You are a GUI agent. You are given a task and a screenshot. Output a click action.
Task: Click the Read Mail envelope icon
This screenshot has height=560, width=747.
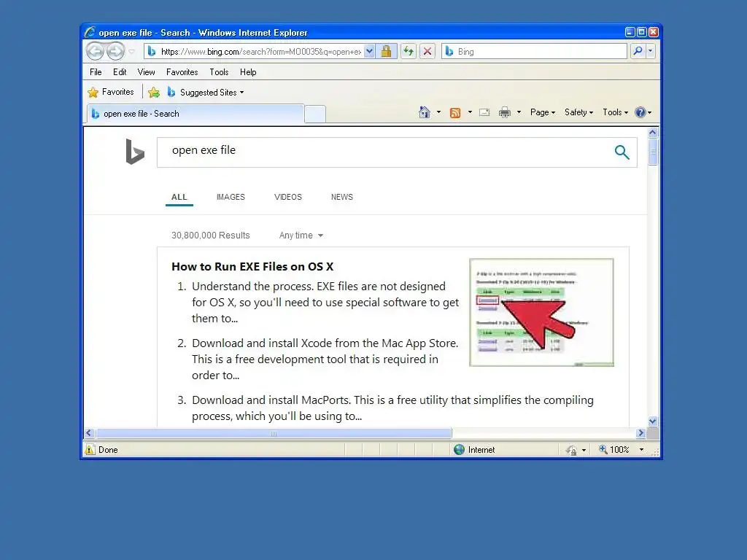coord(484,113)
